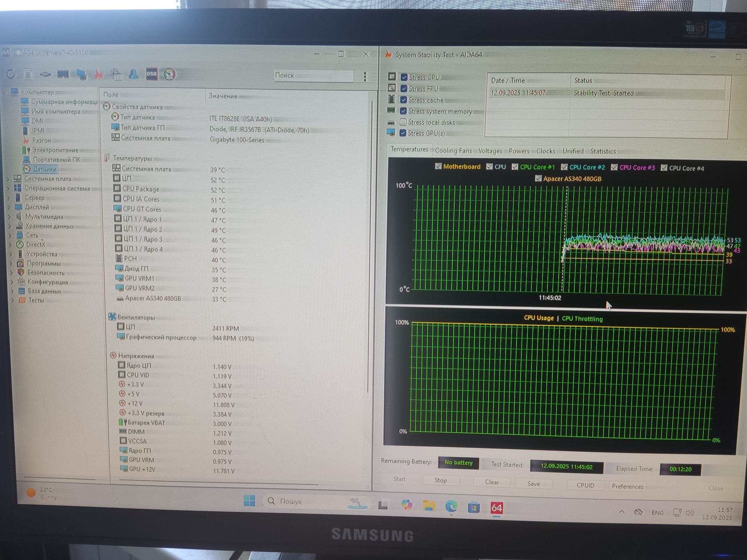Select Суммарная информация tree item
The image size is (747, 560).
coord(59,102)
